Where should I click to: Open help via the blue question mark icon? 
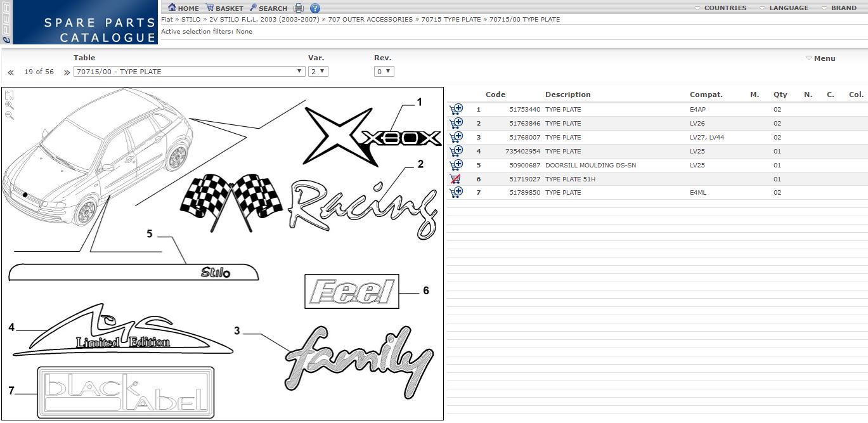(315, 8)
